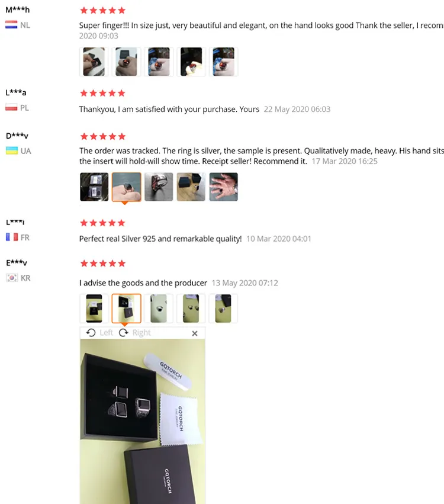Select first thumbnail in E***v review
The height and width of the screenshot is (504, 444).
(x=94, y=308)
